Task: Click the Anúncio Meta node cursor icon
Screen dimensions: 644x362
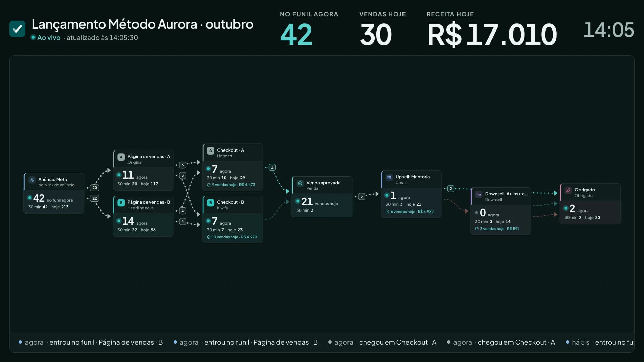Action: click(x=32, y=180)
